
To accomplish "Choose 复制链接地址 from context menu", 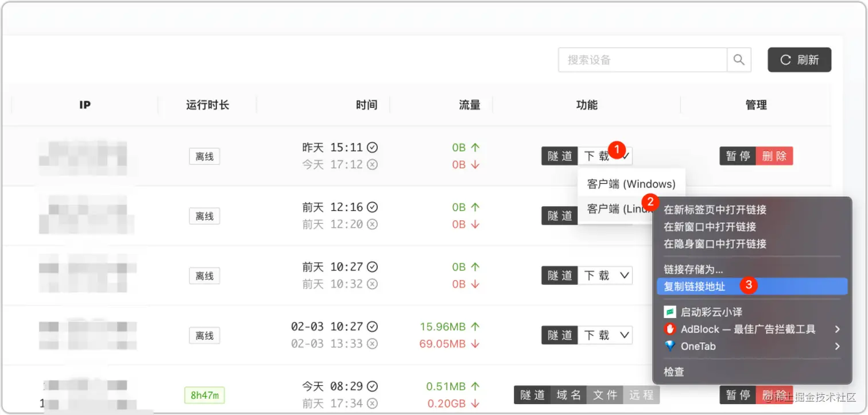I will point(752,286).
